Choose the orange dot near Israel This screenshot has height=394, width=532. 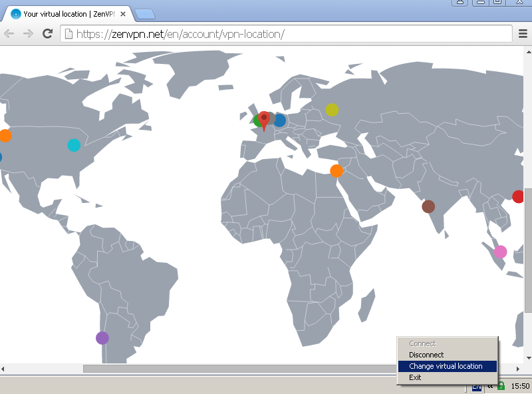[x=336, y=171]
